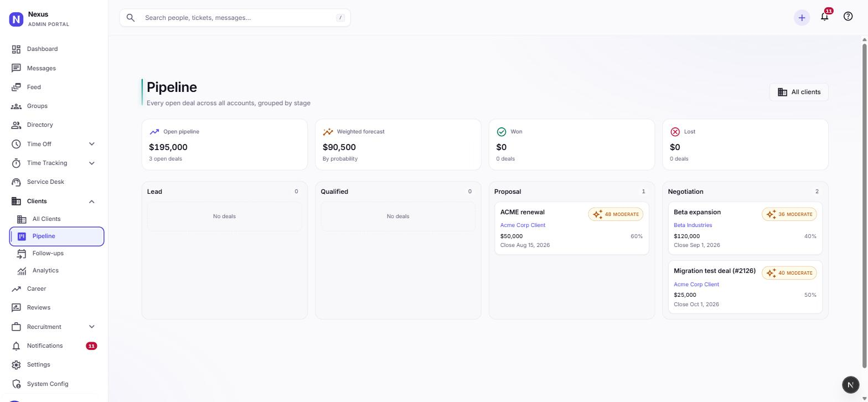
Task: Expand the Time Tracking chevron
Action: coord(92,163)
